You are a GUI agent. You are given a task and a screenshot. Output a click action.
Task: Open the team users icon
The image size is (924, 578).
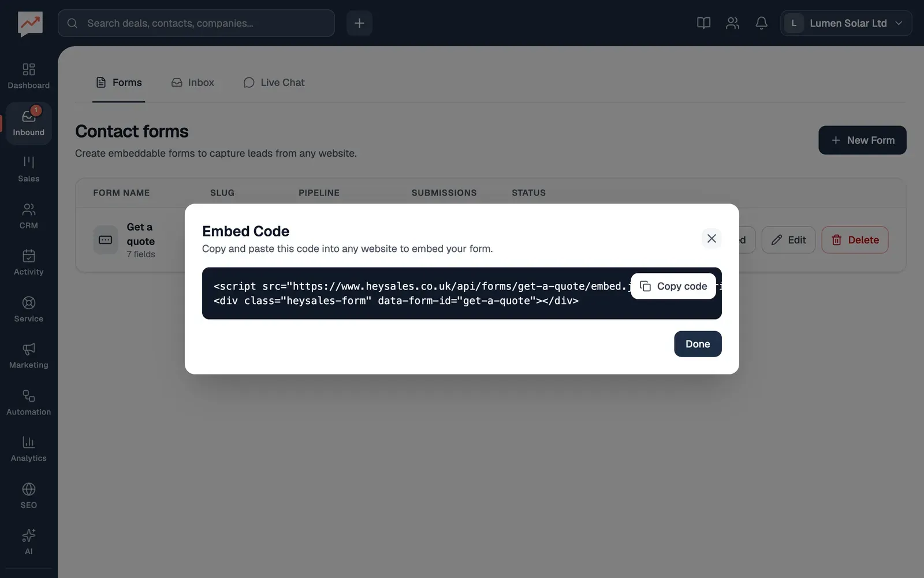point(732,23)
